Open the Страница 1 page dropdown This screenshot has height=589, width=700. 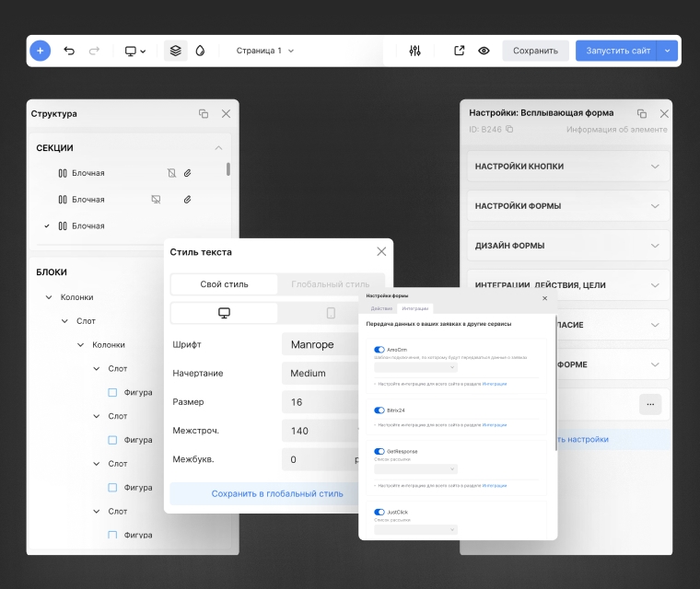pos(265,51)
